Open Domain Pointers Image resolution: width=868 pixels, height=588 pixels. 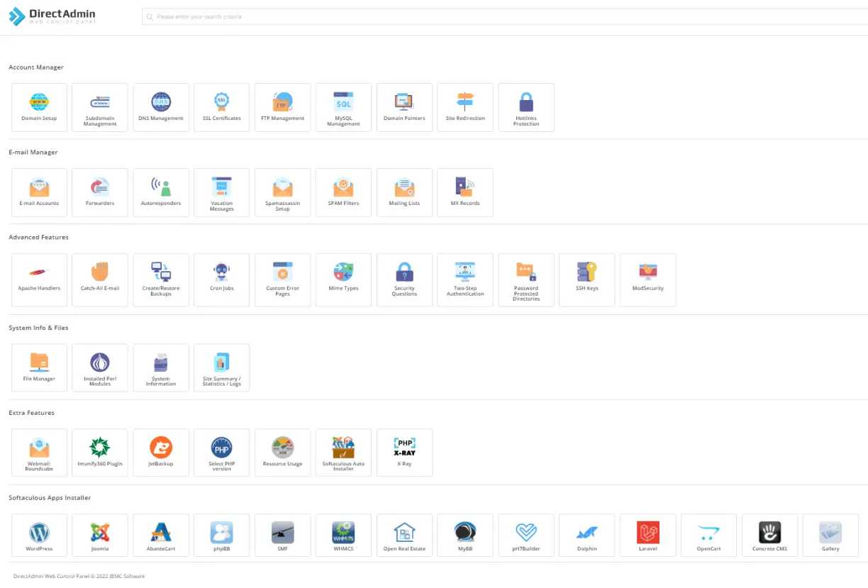click(x=404, y=107)
